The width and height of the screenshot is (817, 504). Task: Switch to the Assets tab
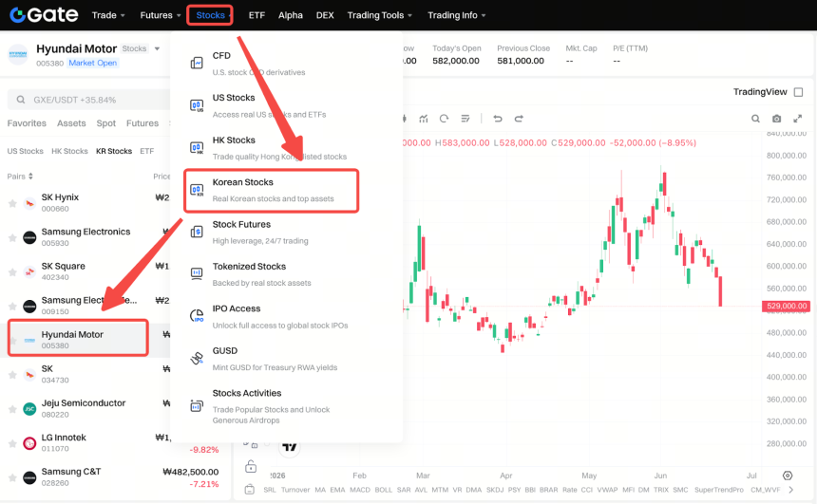coord(71,123)
